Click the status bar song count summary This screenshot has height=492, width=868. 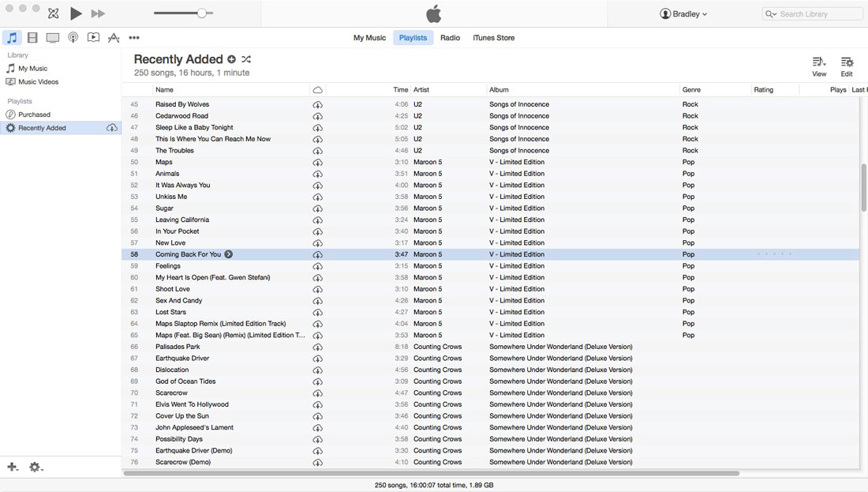(x=434, y=485)
